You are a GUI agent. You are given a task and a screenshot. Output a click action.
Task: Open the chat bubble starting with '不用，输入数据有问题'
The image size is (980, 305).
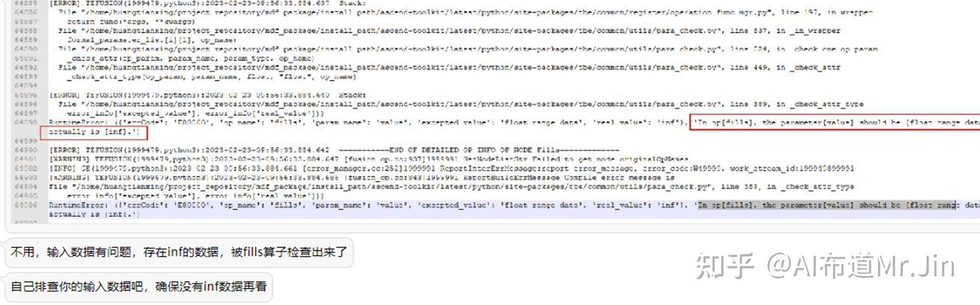coord(178,252)
